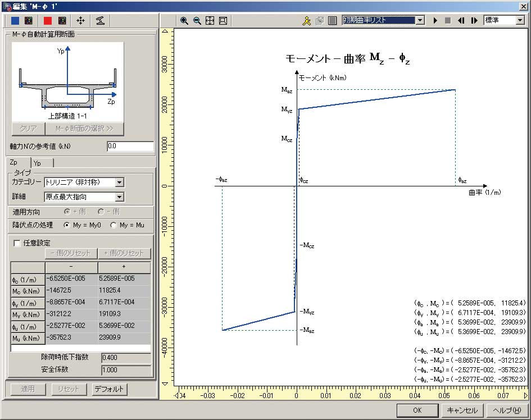Open the 初期曲率リスト dropdown
The width and height of the screenshot is (531, 420).
pos(420,20)
